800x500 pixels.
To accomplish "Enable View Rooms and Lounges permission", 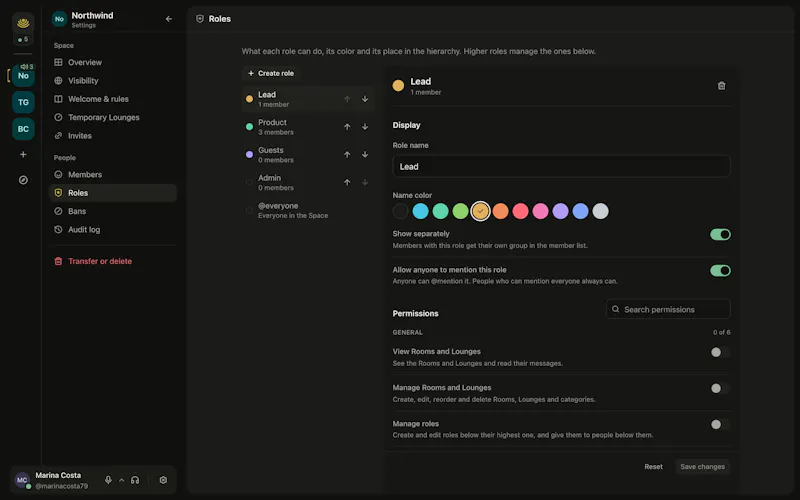I will (720, 352).
